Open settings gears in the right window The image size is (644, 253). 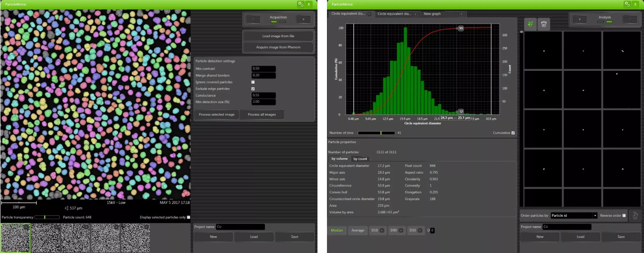coord(627,4)
